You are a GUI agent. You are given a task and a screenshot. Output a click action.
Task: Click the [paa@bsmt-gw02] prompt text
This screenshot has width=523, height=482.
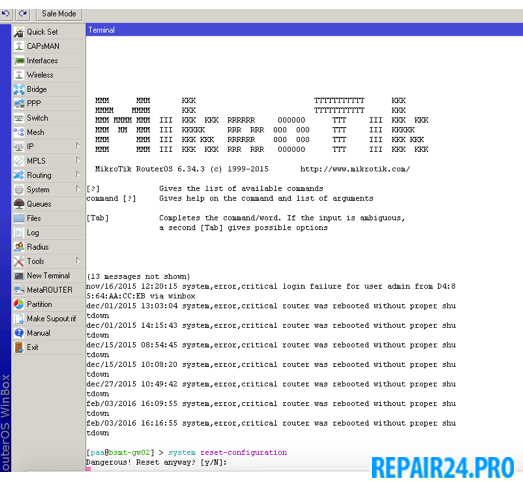point(120,453)
